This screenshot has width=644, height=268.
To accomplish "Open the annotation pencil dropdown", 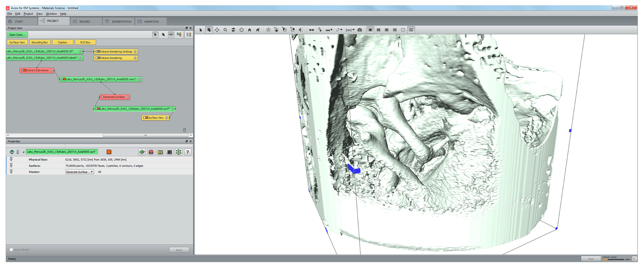I will 339,30.
